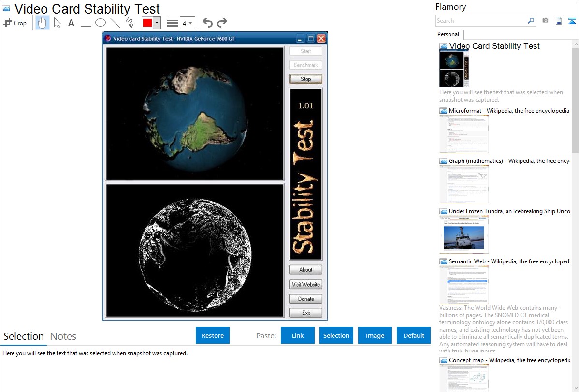The image size is (579, 392).
Task: Pick the ellipse shape tool
Action: pyautogui.click(x=101, y=23)
